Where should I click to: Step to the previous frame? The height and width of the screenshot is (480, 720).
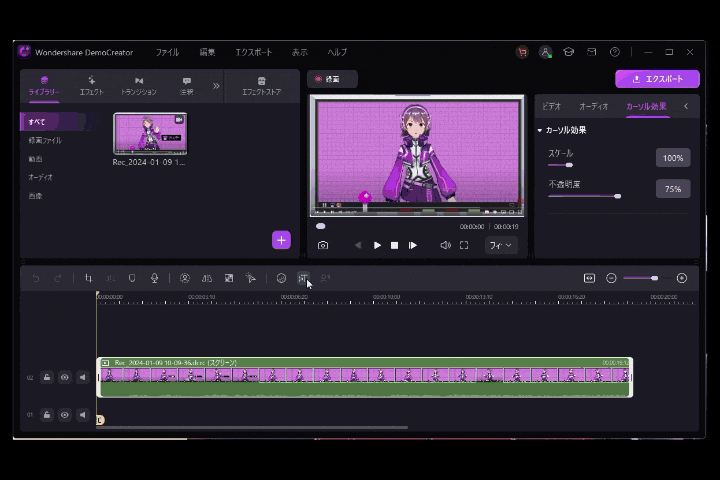(358, 245)
